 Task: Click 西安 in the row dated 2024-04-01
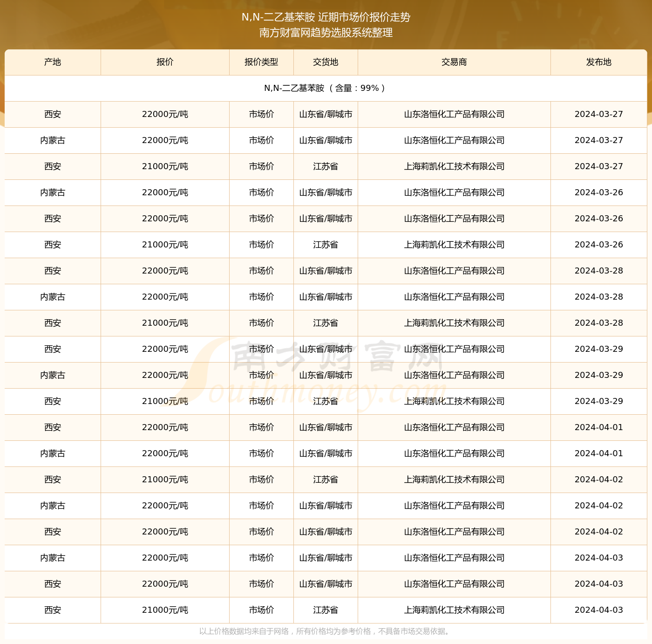(53, 427)
